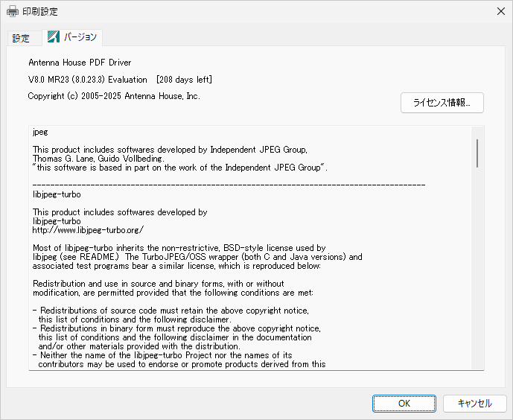Image resolution: width=513 pixels, height=420 pixels.
Task: Select the バージョン tab label
Action: 79,37
